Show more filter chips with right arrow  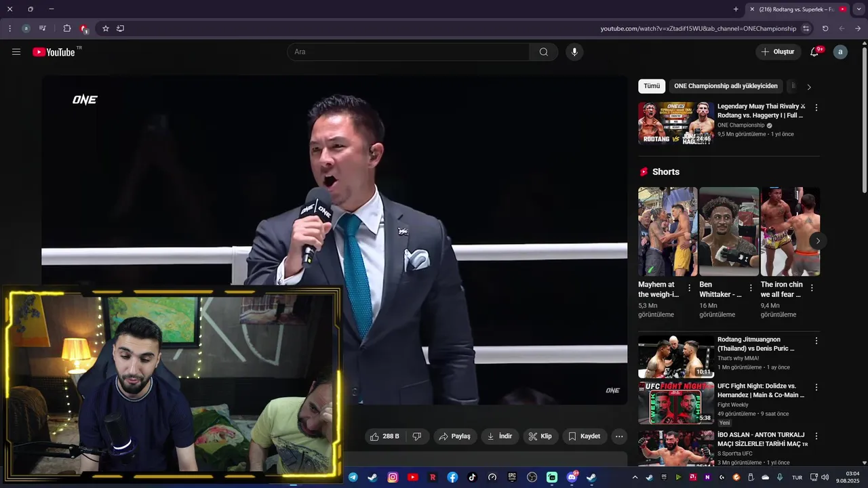[808, 87]
